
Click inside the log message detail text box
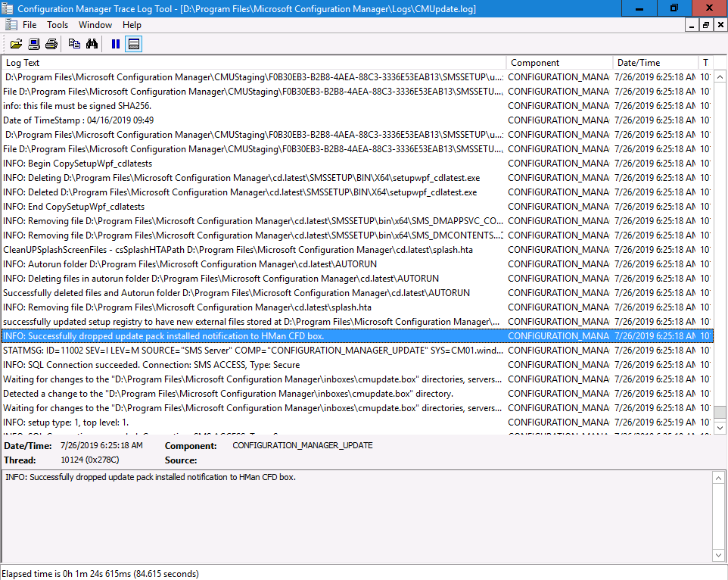(357, 516)
